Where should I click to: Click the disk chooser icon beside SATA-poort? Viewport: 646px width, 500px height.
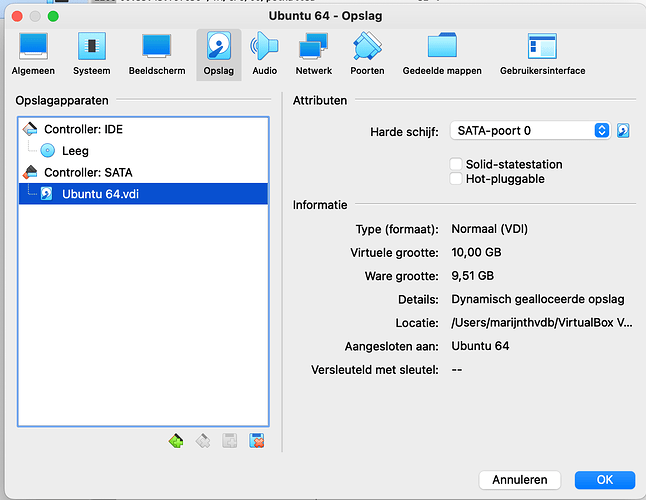point(623,130)
